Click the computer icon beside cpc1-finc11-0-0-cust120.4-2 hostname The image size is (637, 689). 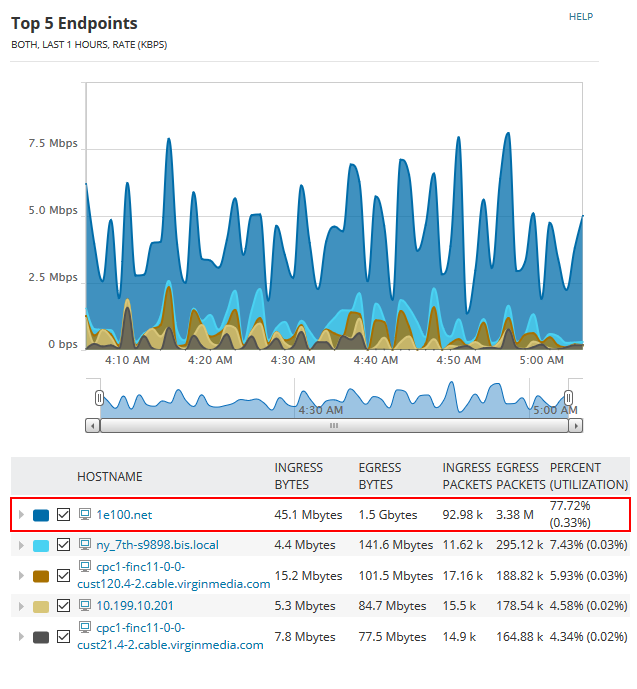point(85,567)
